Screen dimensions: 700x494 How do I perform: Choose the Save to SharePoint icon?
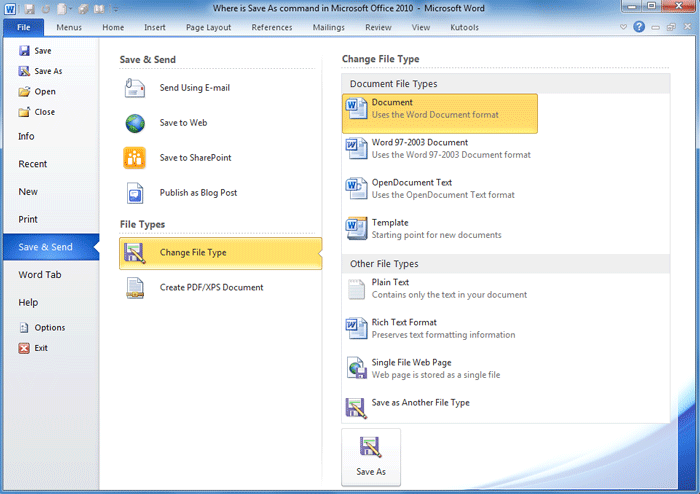[135, 158]
